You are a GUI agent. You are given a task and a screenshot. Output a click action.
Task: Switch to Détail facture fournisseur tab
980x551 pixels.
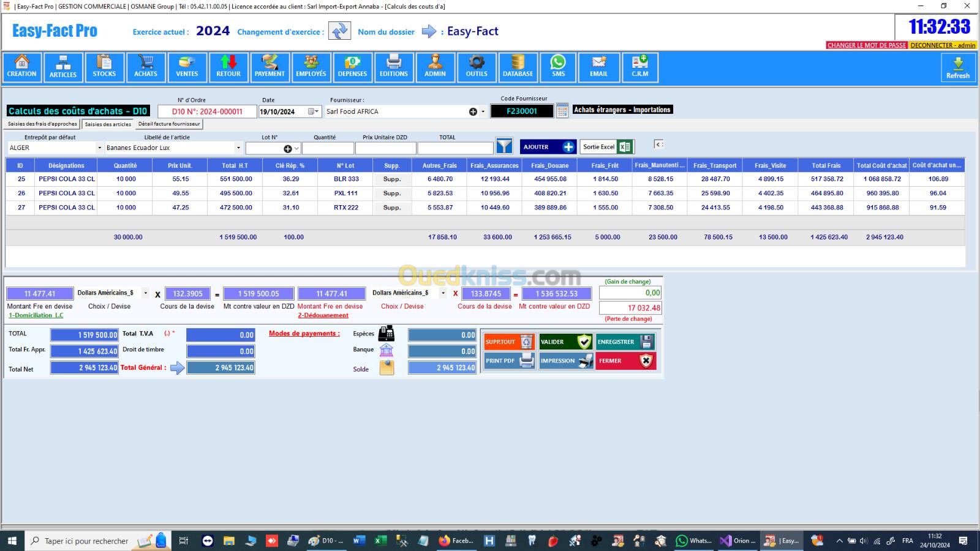pyautogui.click(x=169, y=124)
